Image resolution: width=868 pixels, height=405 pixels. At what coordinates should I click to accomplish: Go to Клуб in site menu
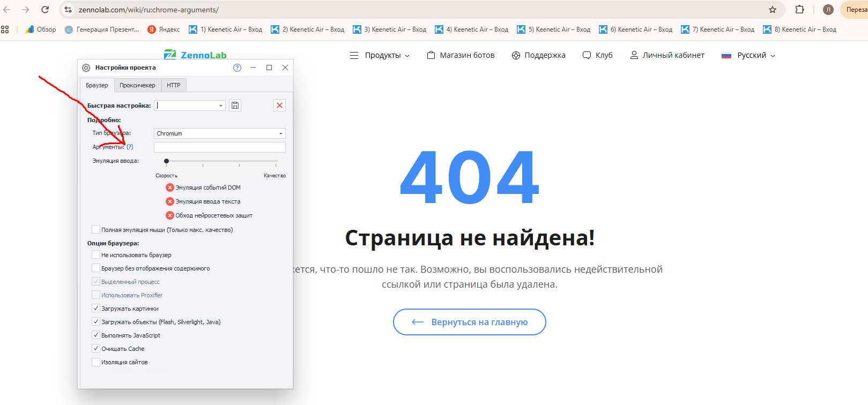click(x=598, y=55)
